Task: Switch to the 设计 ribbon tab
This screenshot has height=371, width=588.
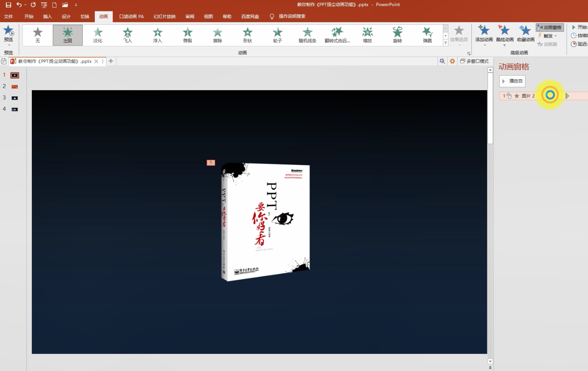Action: point(66,16)
